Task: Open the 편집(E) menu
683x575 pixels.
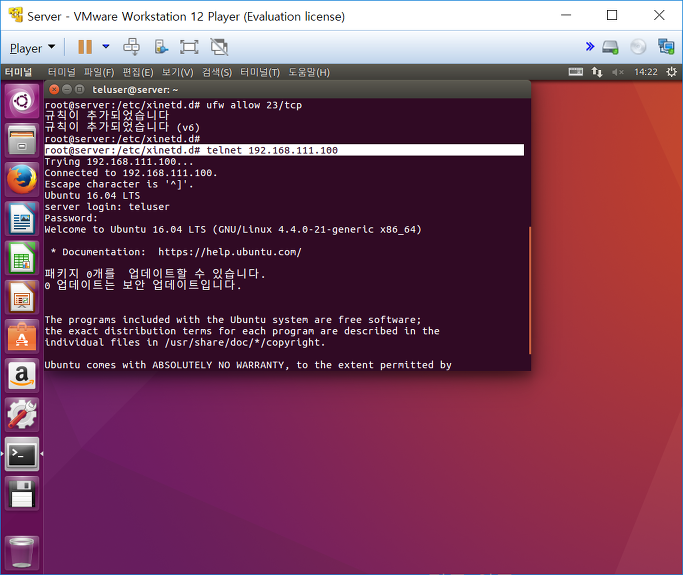Action: pos(138,72)
